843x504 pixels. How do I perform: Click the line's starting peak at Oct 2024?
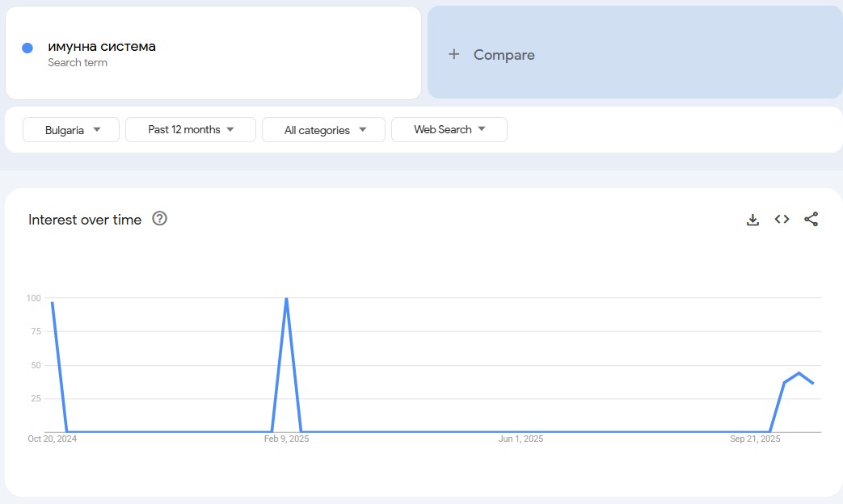pyautogui.click(x=53, y=303)
